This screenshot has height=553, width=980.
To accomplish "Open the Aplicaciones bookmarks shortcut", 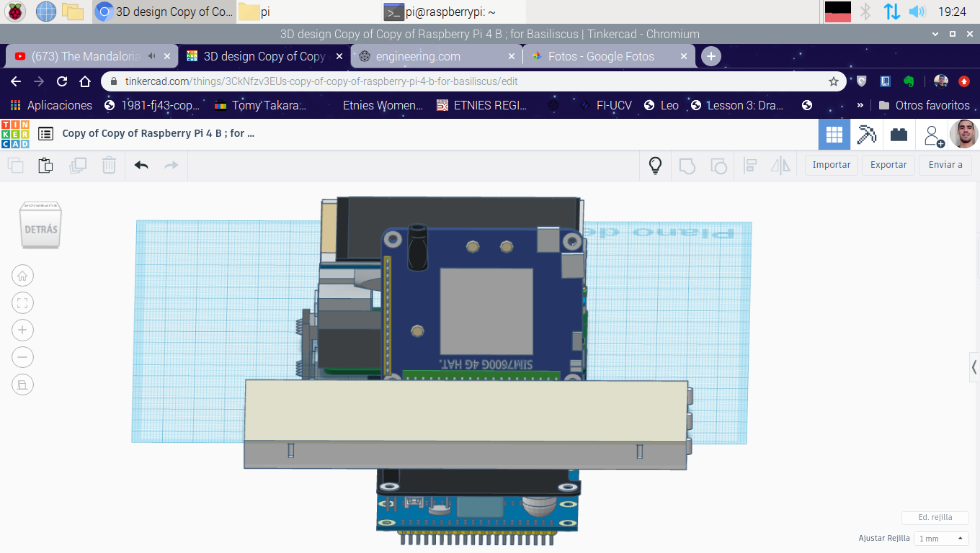I will (51, 105).
